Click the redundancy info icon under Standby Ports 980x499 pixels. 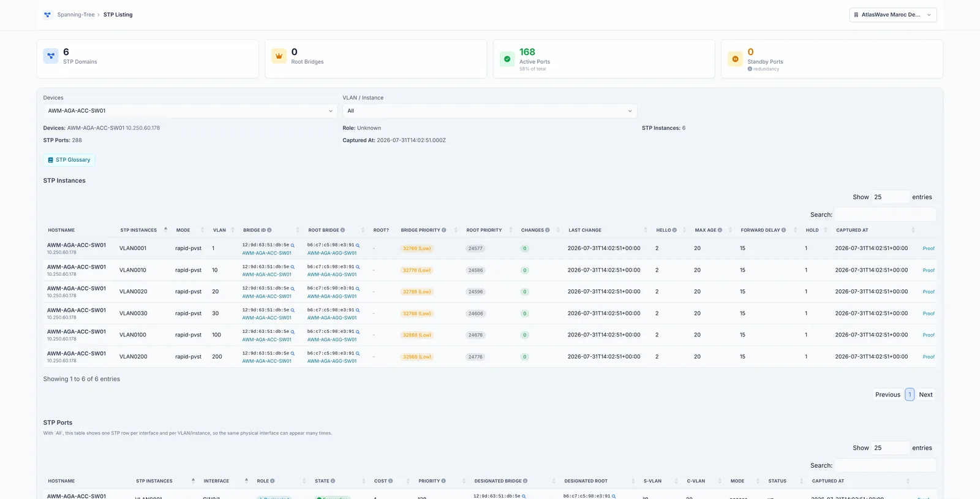pyautogui.click(x=750, y=69)
